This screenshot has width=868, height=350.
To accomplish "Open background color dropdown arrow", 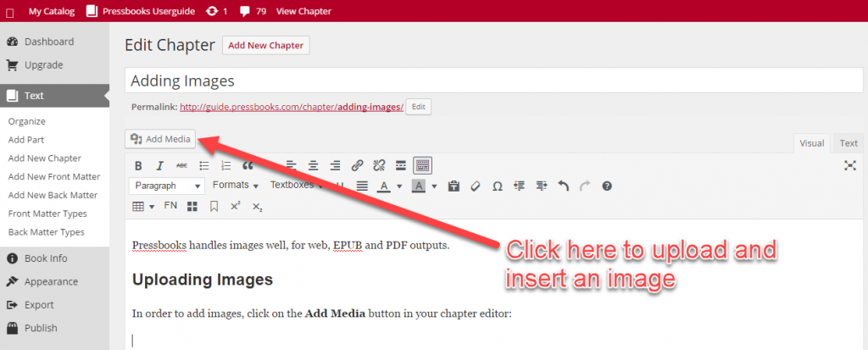I will (434, 186).
